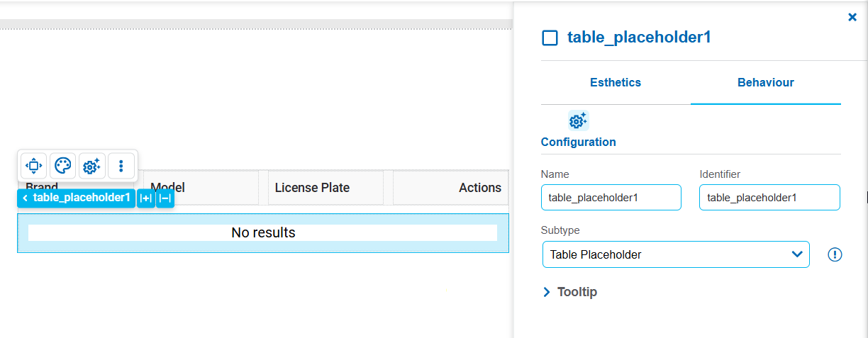Click the square icon beside table_placeholder1 title
868x338 pixels.
tap(550, 38)
